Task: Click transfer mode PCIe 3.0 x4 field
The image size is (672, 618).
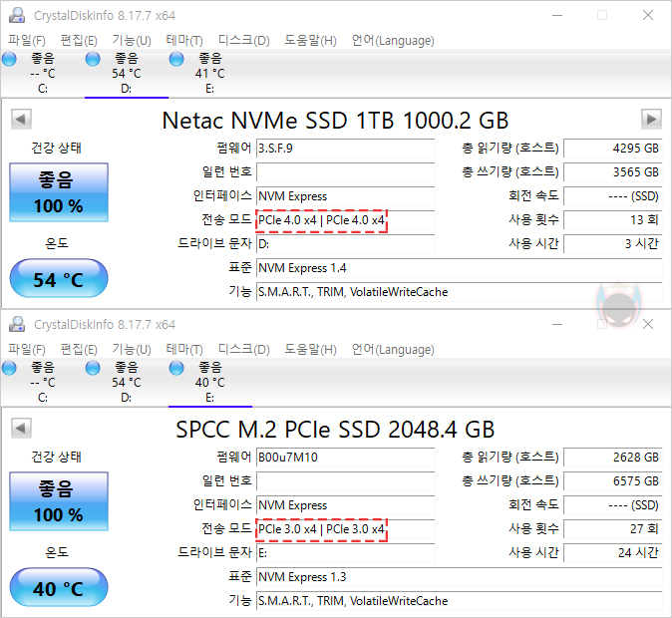Action: [x=345, y=529]
